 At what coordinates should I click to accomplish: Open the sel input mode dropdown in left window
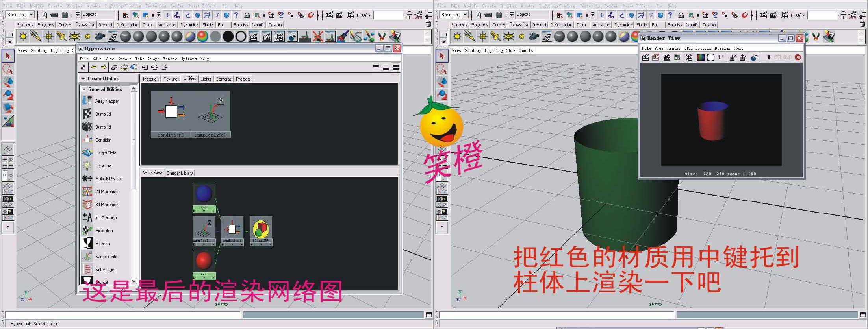pos(366,15)
